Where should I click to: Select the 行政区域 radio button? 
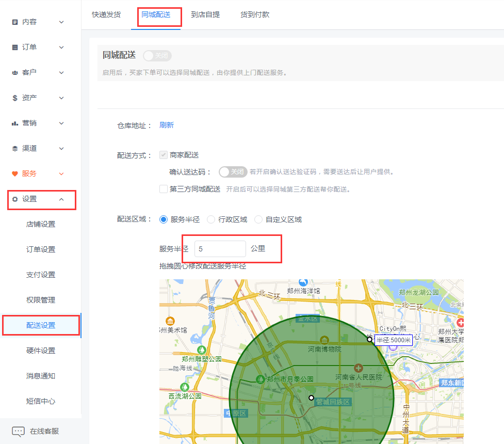pos(211,219)
